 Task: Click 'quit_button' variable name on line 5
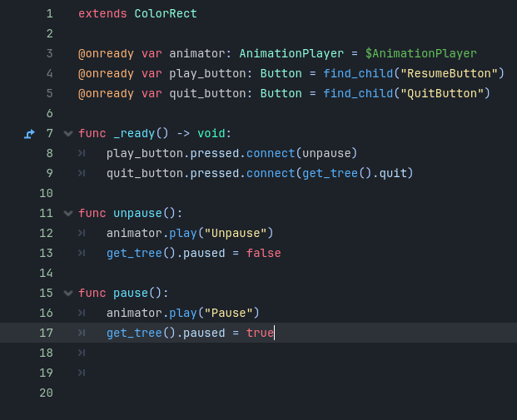[207, 93]
